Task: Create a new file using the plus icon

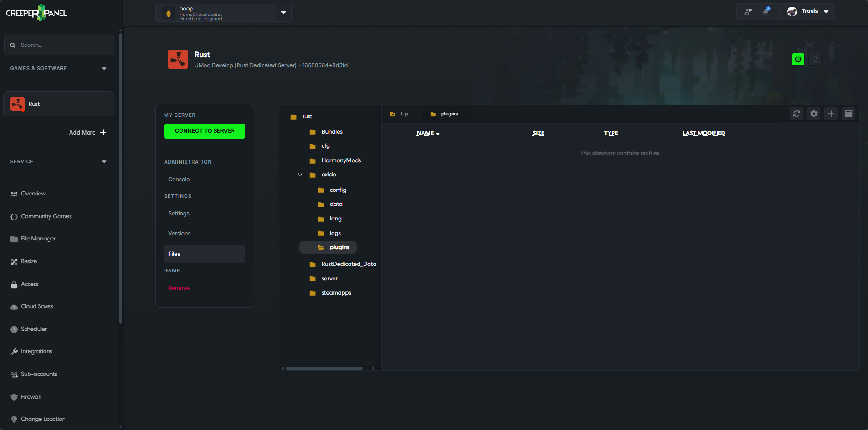Action: point(831,114)
